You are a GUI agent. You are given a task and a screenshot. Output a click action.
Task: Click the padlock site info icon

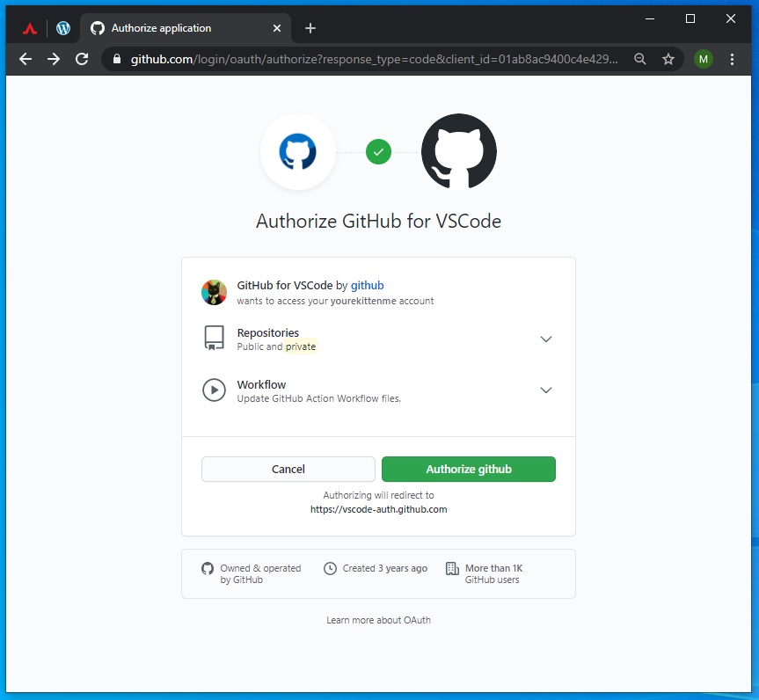coord(117,59)
